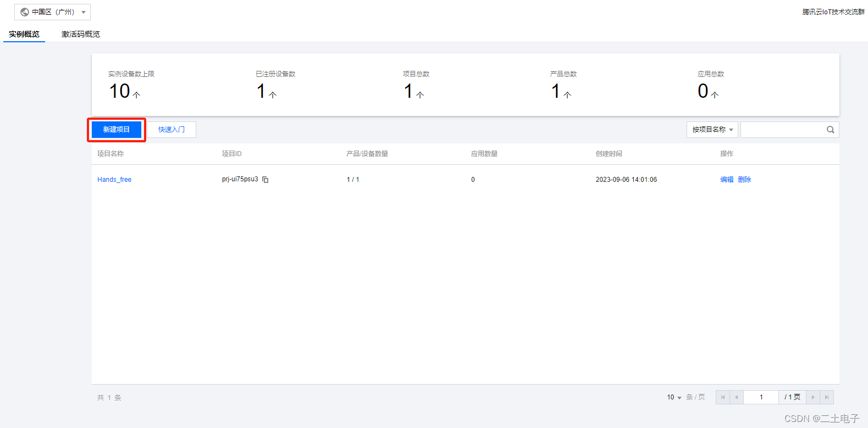Copy the project ID prj-ui75psu3
This screenshot has height=428, width=868.
(x=266, y=180)
